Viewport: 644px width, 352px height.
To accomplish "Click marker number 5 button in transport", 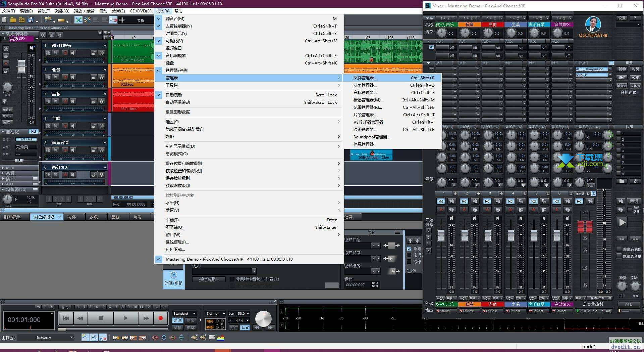I will 103,307.
